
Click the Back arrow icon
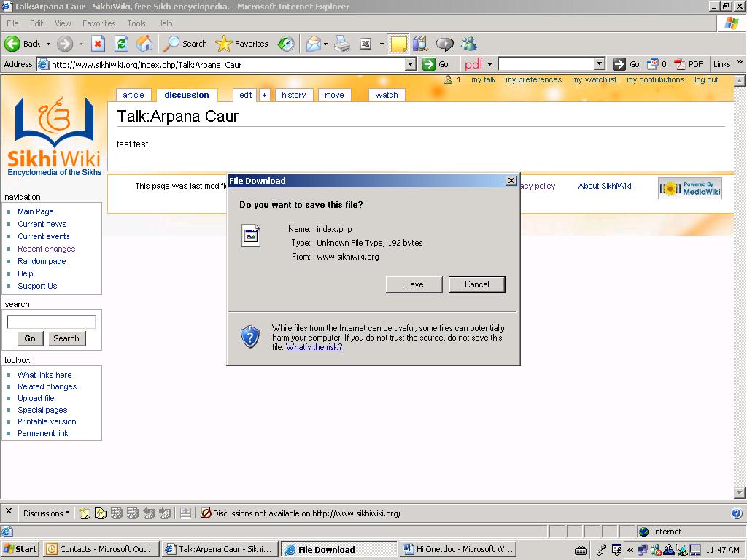(12, 44)
